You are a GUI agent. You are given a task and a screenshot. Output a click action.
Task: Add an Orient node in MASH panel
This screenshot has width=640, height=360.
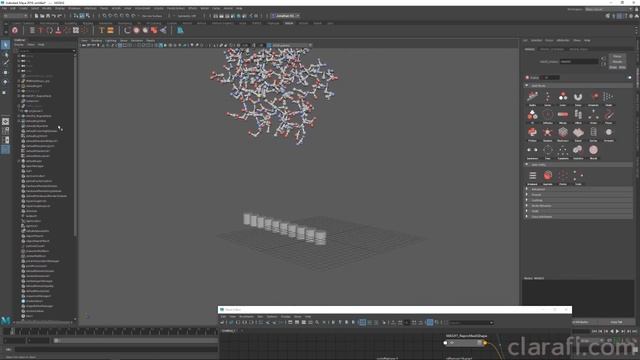(x=593, y=115)
